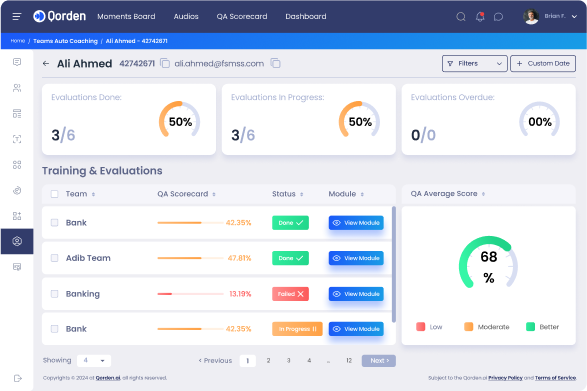Click the Custom Date button
Viewport: 587px width, 391px height.
[543, 64]
